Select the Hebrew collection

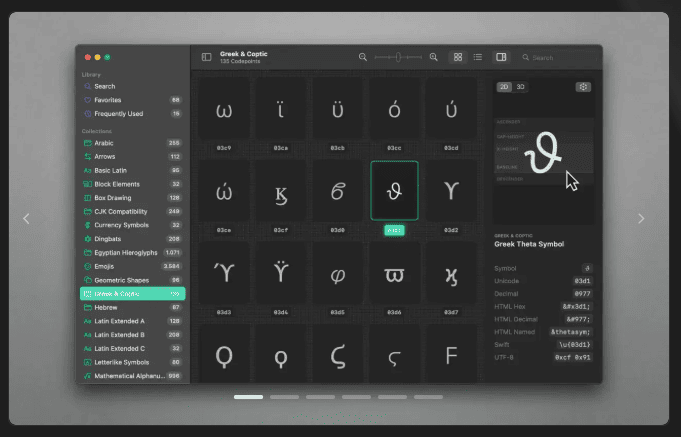tap(132, 308)
